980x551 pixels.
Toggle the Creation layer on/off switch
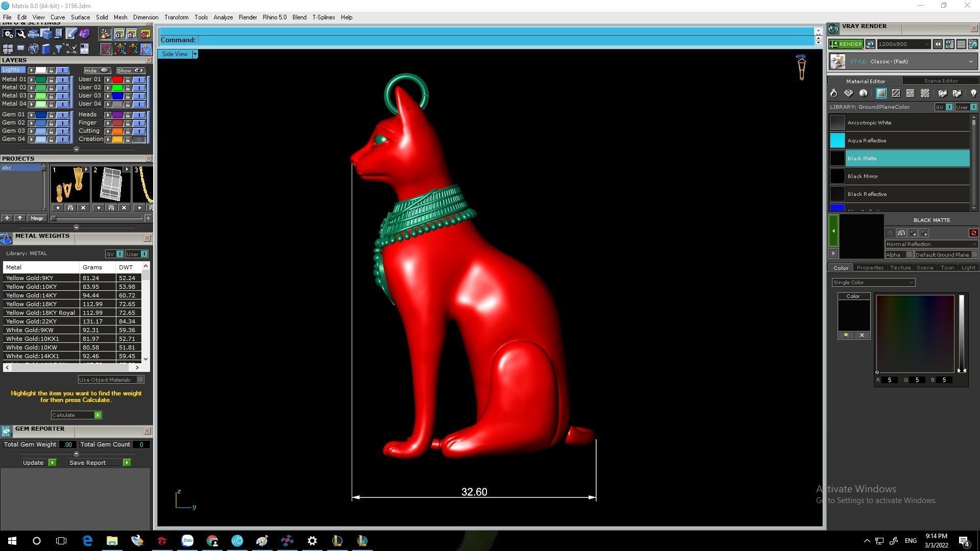click(x=139, y=139)
